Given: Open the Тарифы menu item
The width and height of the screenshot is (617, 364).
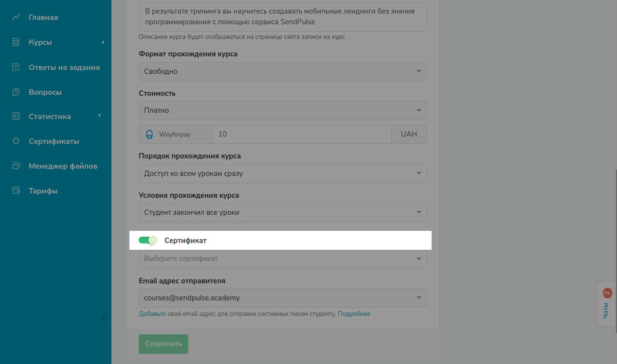Looking at the screenshot, I should click(43, 191).
